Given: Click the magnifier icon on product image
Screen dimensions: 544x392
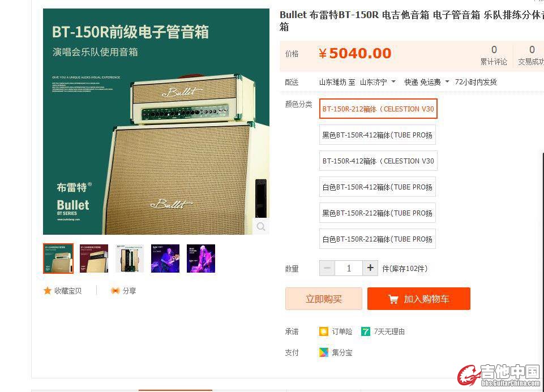Looking at the screenshot, I should tap(261, 227).
